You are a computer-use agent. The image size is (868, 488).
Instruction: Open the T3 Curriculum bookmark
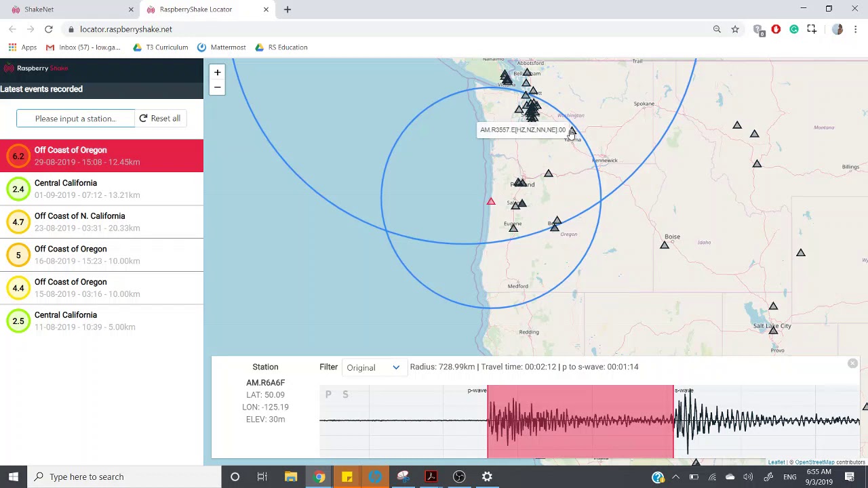161,47
